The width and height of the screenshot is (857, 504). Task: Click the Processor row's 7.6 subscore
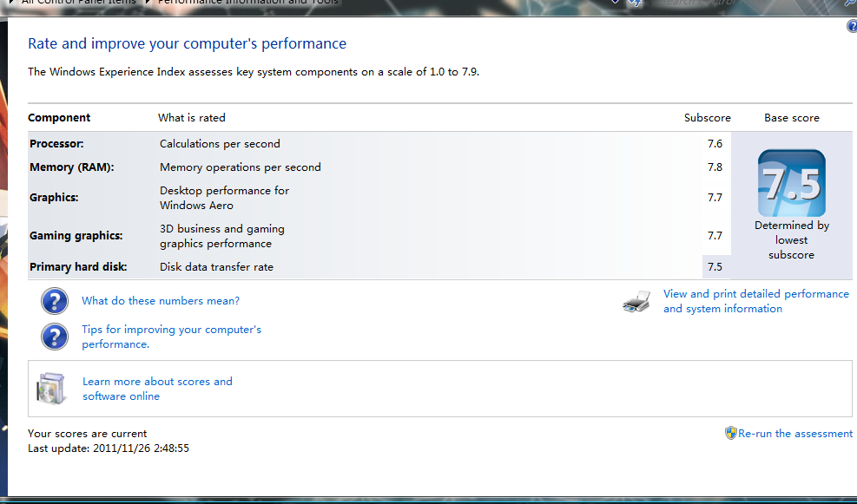click(715, 144)
